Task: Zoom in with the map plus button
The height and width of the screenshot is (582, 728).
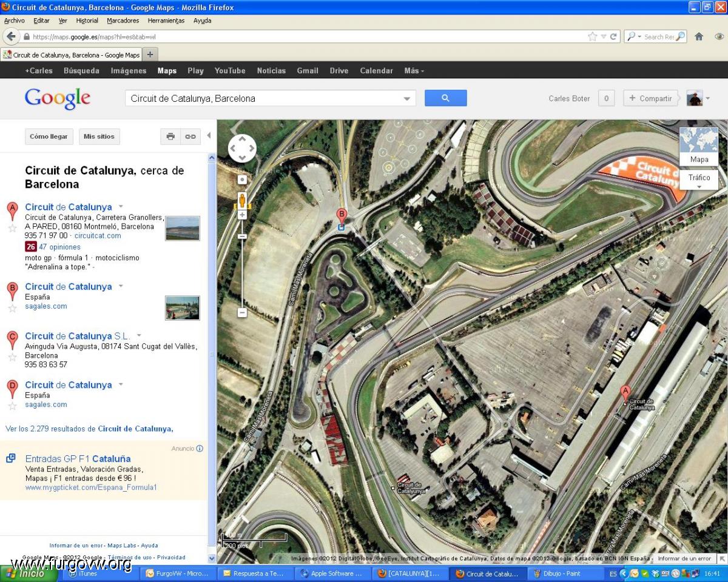Action: [x=242, y=215]
